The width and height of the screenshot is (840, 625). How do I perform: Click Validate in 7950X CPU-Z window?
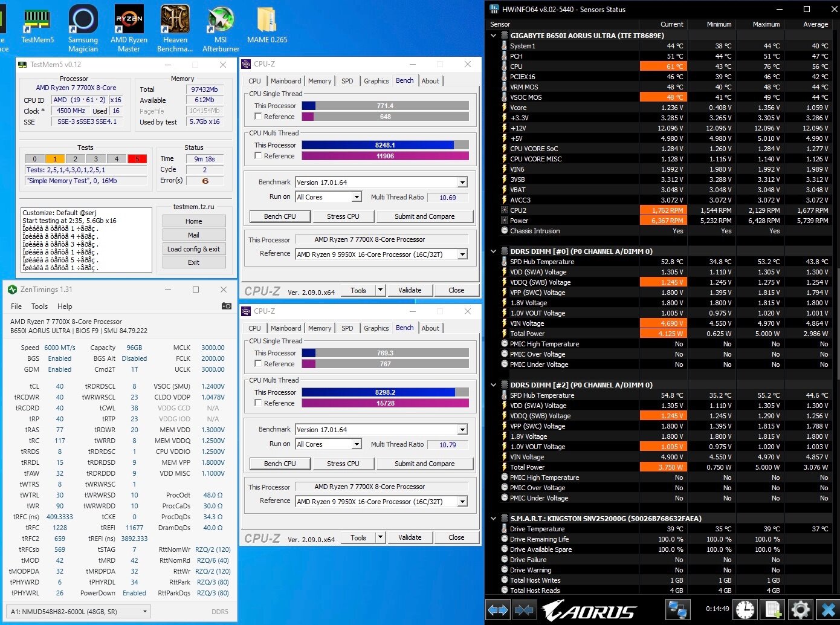[x=410, y=537]
